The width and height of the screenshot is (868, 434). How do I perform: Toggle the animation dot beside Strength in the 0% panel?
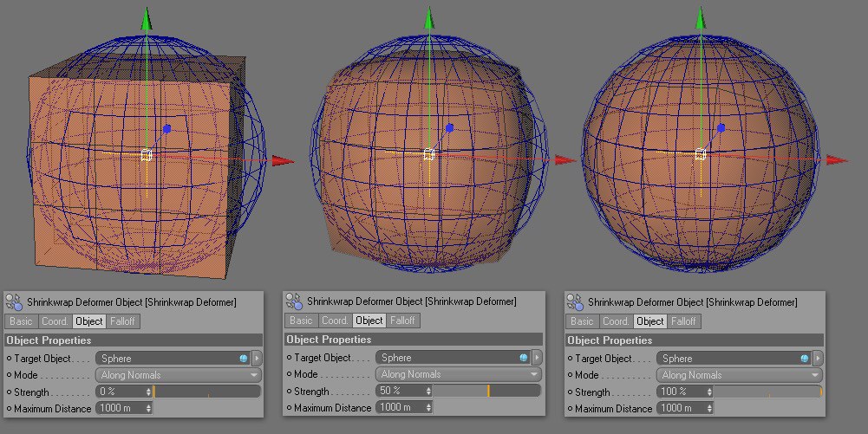(10, 392)
